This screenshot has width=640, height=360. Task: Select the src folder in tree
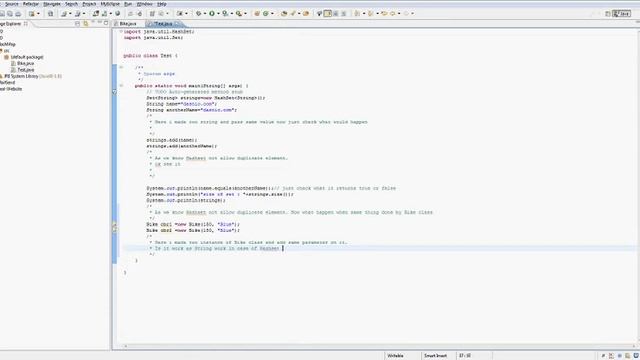(x=7, y=51)
